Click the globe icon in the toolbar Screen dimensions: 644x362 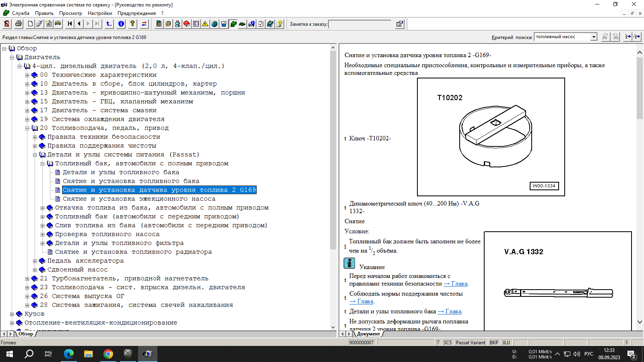(x=215, y=24)
